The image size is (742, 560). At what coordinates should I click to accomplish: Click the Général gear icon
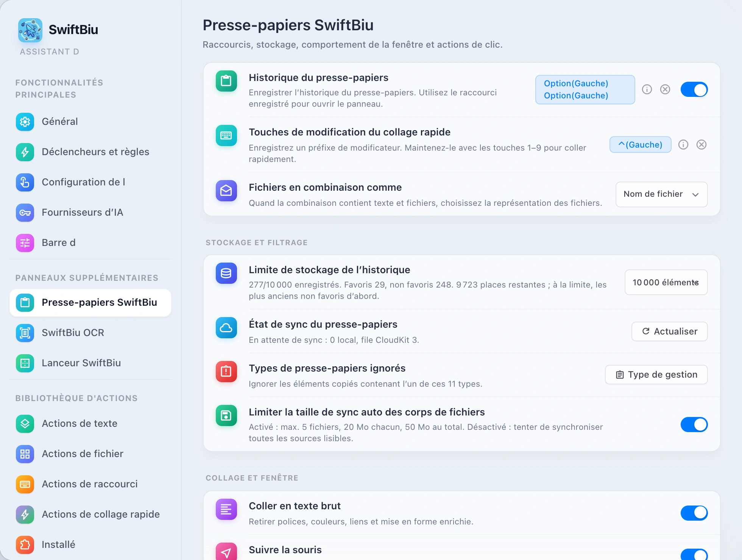click(x=25, y=122)
